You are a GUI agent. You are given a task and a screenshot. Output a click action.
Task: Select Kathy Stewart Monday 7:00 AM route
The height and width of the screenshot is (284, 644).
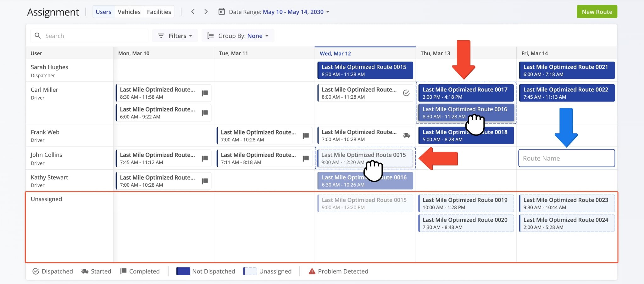pyautogui.click(x=164, y=181)
